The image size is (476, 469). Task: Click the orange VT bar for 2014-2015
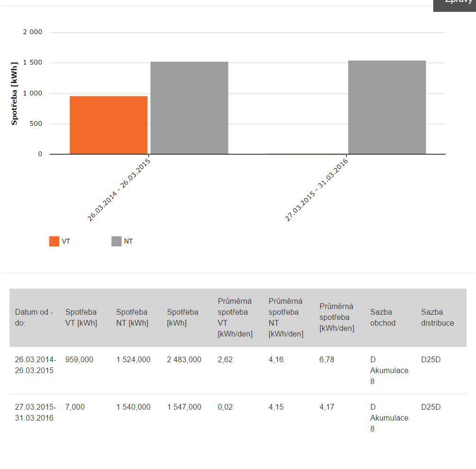pyautogui.click(x=109, y=125)
